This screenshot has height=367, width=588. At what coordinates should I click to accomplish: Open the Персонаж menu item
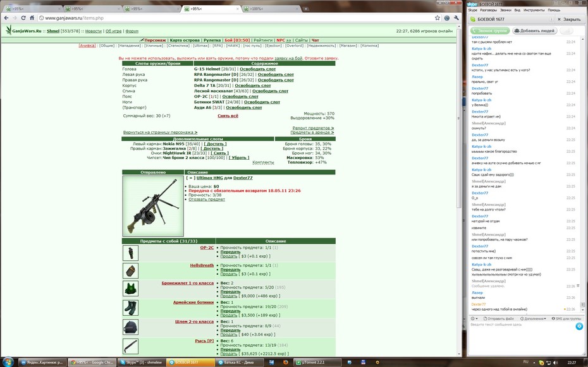tap(155, 40)
